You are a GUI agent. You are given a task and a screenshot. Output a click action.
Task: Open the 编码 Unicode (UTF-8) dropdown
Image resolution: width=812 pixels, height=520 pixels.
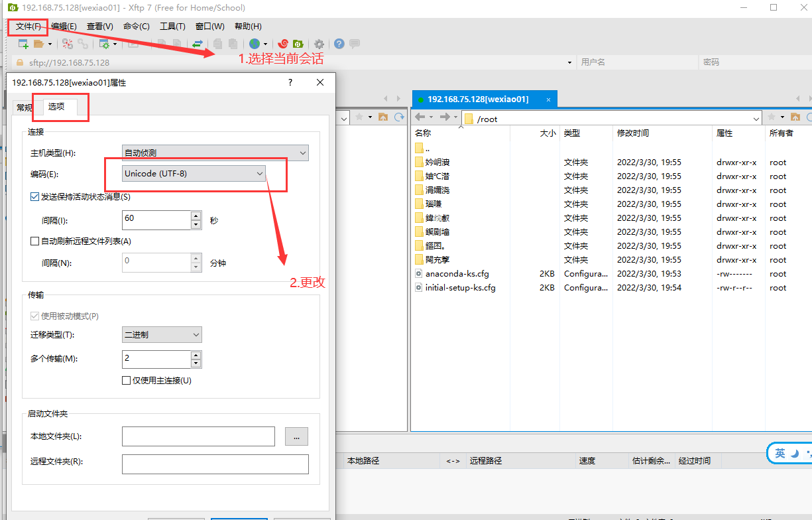tap(194, 173)
